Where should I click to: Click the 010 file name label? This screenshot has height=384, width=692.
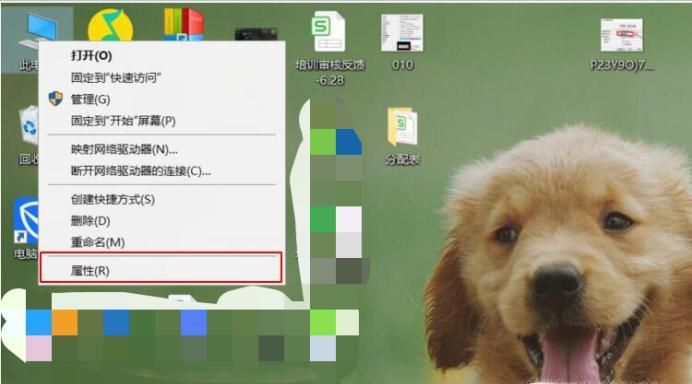point(402,65)
